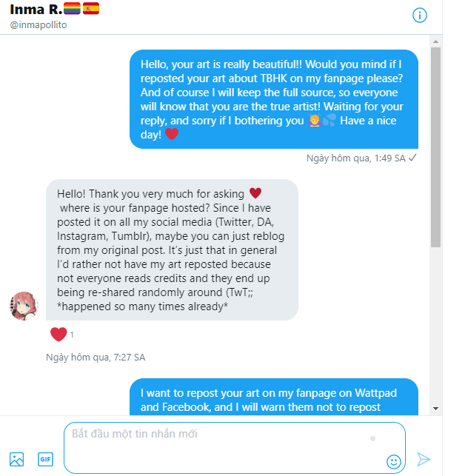Open the GIF picker
Screen dimensions: 465x476
pyautogui.click(x=46, y=459)
